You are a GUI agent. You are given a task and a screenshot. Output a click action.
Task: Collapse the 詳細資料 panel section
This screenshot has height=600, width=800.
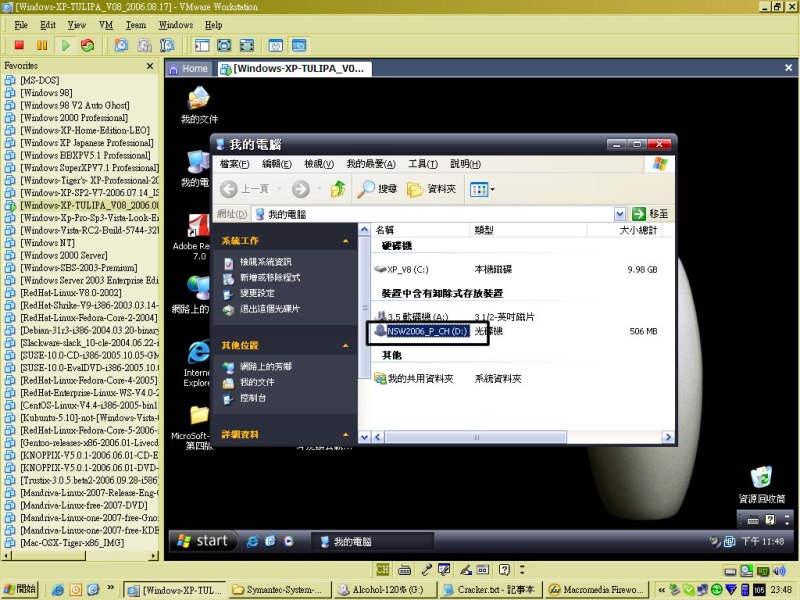pyautogui.click(x=346, y=435)
